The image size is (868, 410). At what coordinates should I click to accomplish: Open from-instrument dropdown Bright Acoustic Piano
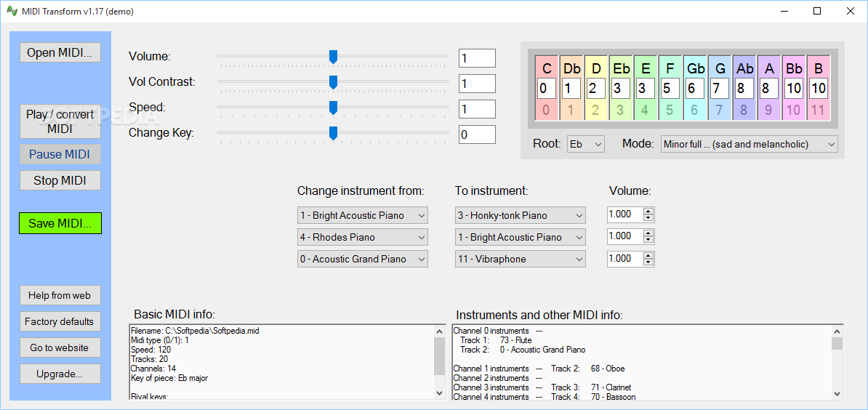(x=363, y=215)
